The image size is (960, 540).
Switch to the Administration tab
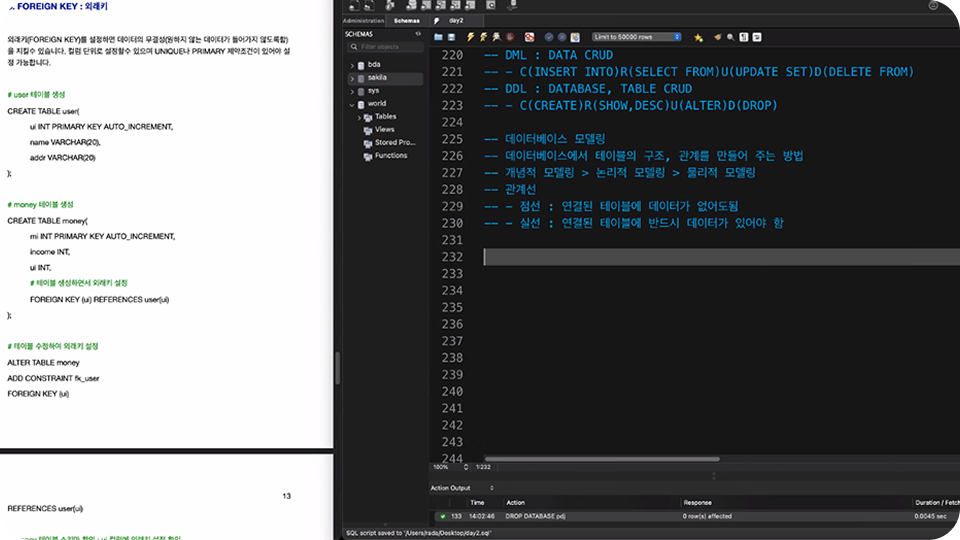(x=364, y=21)
